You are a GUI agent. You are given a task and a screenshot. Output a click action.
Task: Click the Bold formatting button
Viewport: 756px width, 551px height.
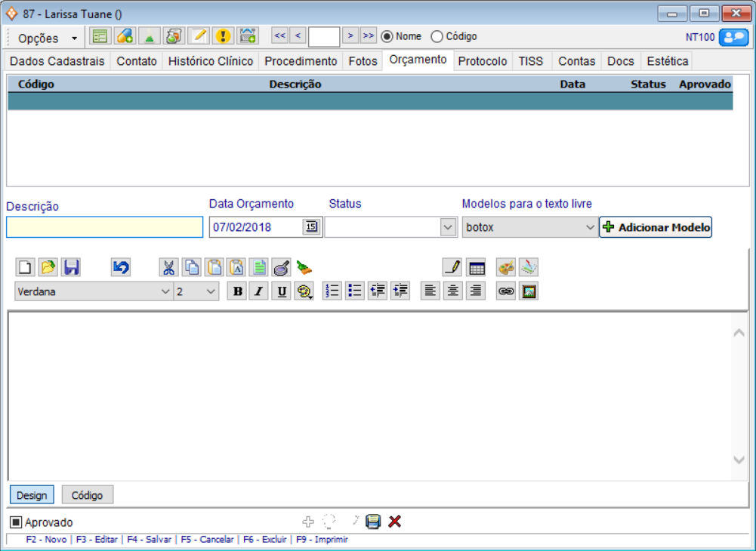click(238, 291)
